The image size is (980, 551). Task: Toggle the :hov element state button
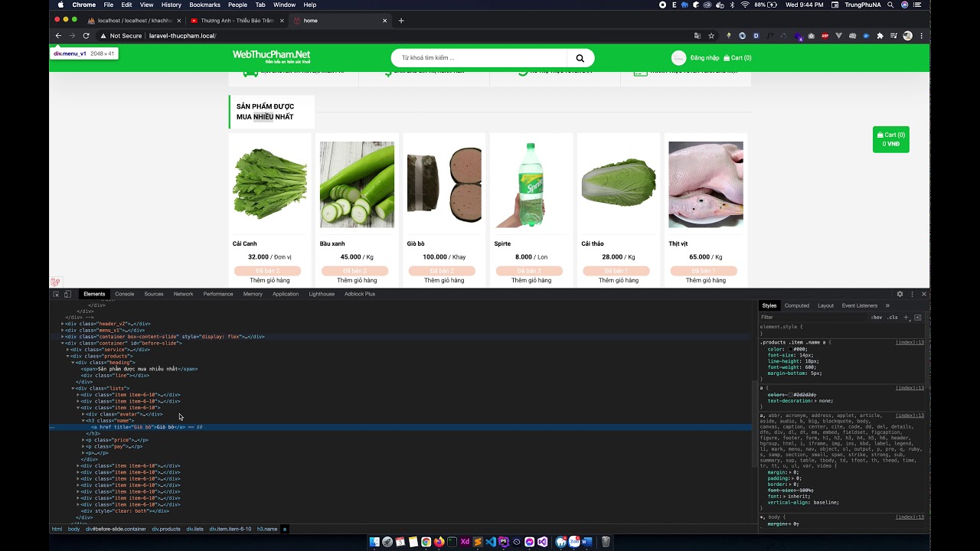(x=877, y=317)
